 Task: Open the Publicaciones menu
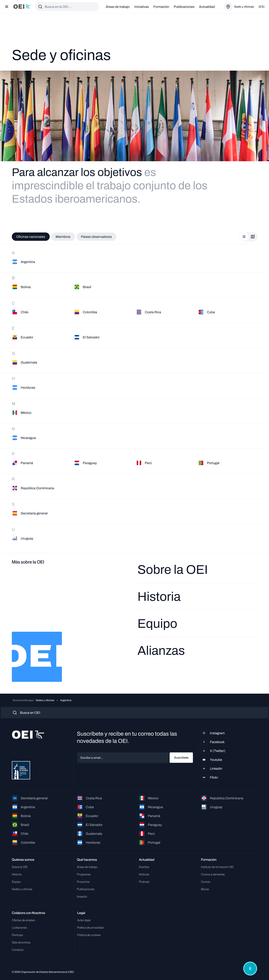pyautogui.click(x=184, y=7)
